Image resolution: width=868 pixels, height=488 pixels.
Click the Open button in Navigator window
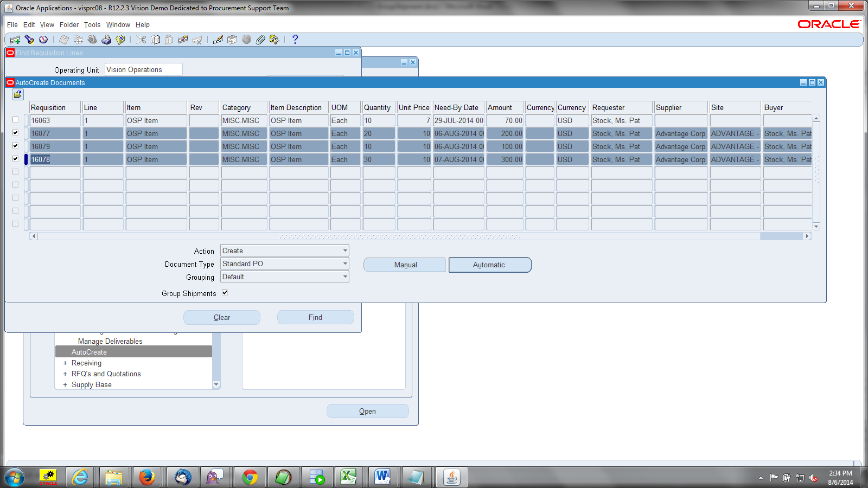point(368,411)
